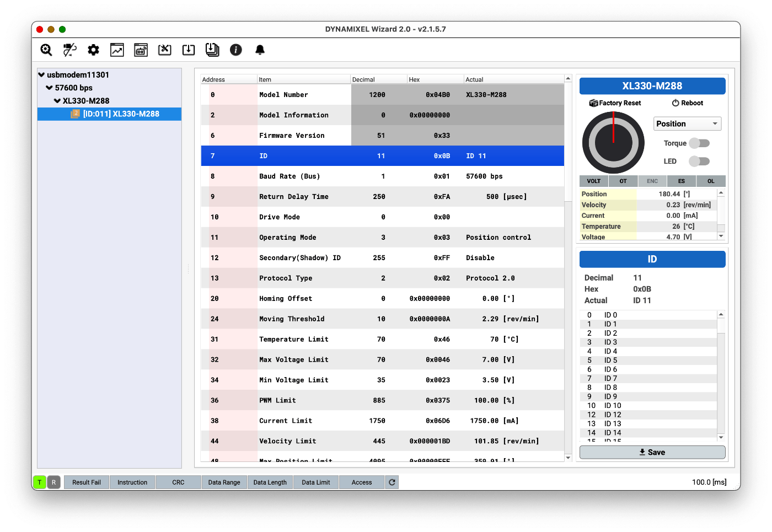This screenshot has height=532, width=772.
Task: Click the single Firmware Update download icon
Action: coord(189,50)
